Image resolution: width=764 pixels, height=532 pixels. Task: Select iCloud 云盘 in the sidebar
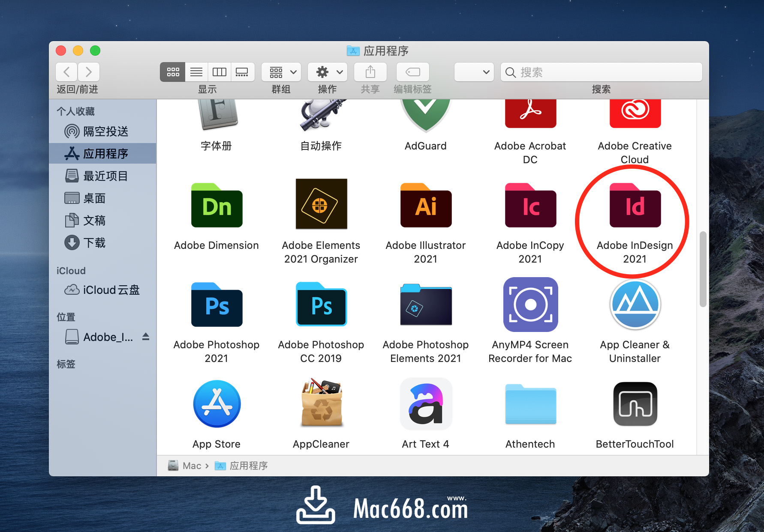(102, 290)
